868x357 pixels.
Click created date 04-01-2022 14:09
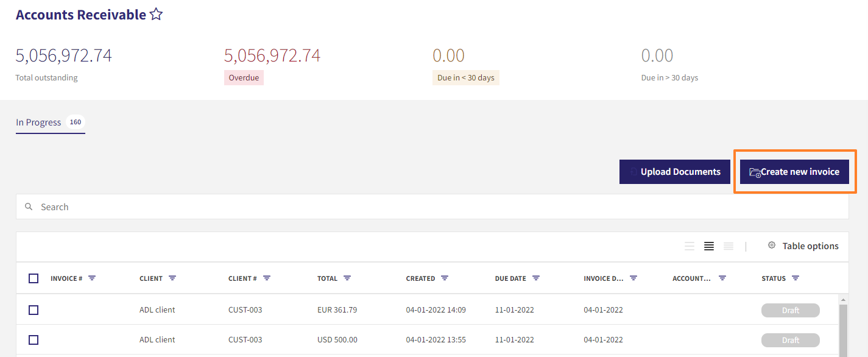tap(436, 310)
